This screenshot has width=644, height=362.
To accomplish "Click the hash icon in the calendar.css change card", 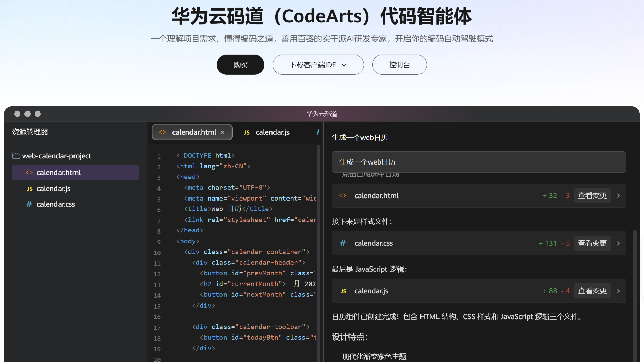I will click(x=343, y=243).
